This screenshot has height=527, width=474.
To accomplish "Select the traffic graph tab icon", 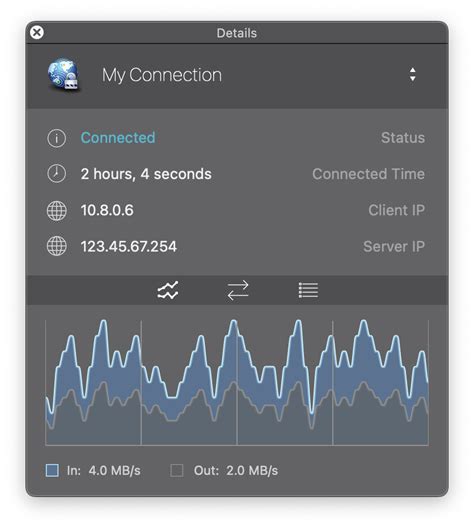I will 168,290.
